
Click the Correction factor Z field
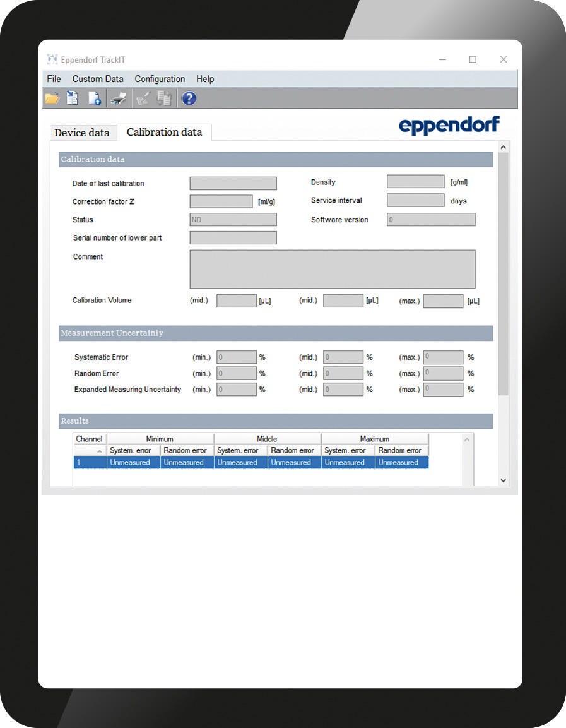[x=221, y=201]
